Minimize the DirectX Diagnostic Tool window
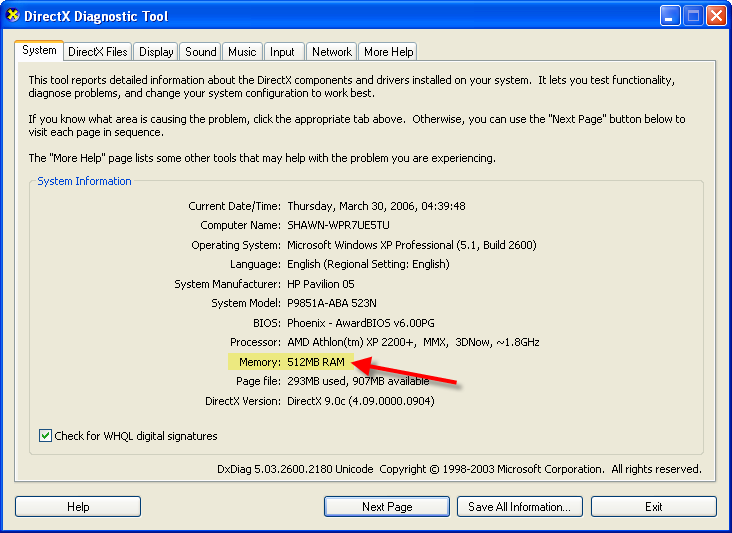Screen dimensions: 732x533 pyautogui.click(x=670, y=16)
